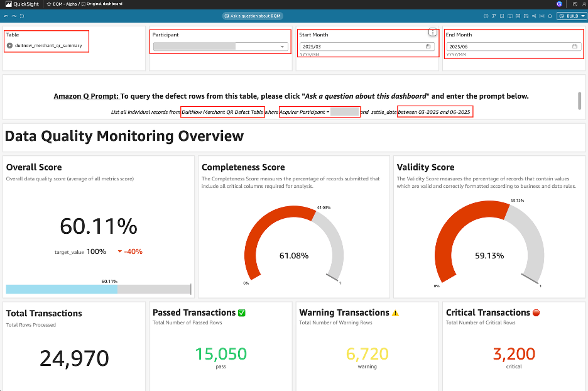
Task: Click the share icon in toolbar
Action: pyautogui.click(x=533, y=16)
